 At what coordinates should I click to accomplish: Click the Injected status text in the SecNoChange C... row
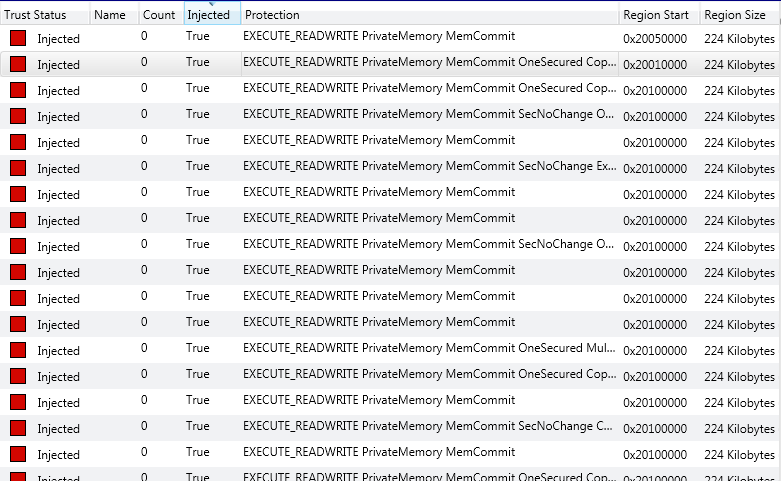tap(58, 429)
